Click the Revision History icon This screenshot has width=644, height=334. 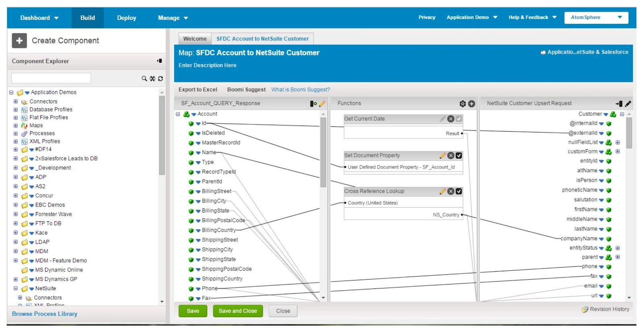click(x=585, y=309)
